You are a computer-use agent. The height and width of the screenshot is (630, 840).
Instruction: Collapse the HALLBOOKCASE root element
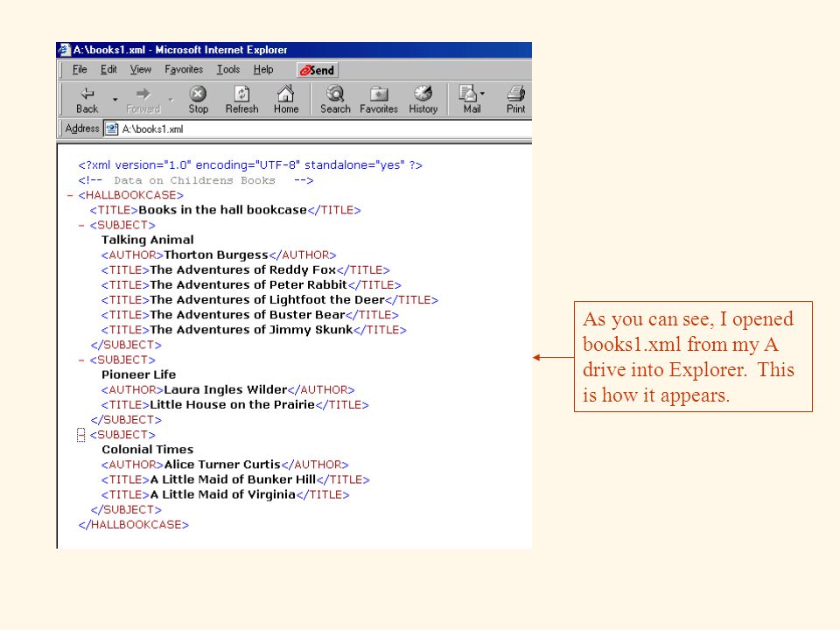(70, 195)
